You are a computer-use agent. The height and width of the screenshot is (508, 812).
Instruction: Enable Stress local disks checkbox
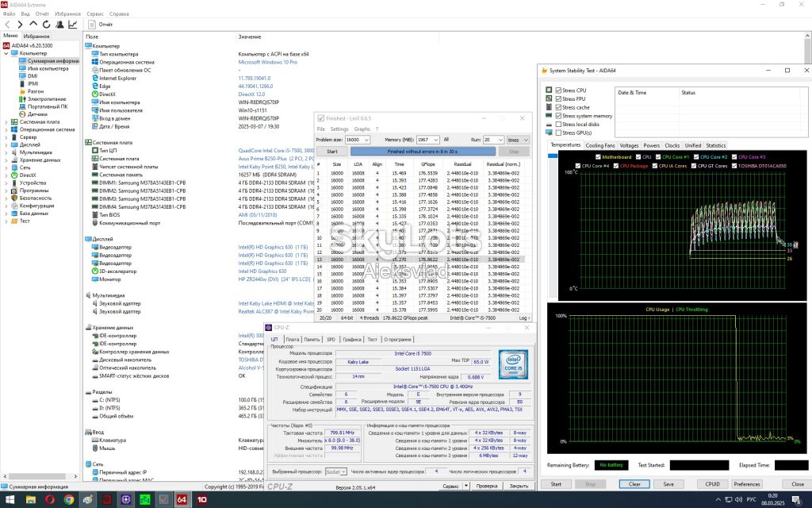[x=558, y=125]
